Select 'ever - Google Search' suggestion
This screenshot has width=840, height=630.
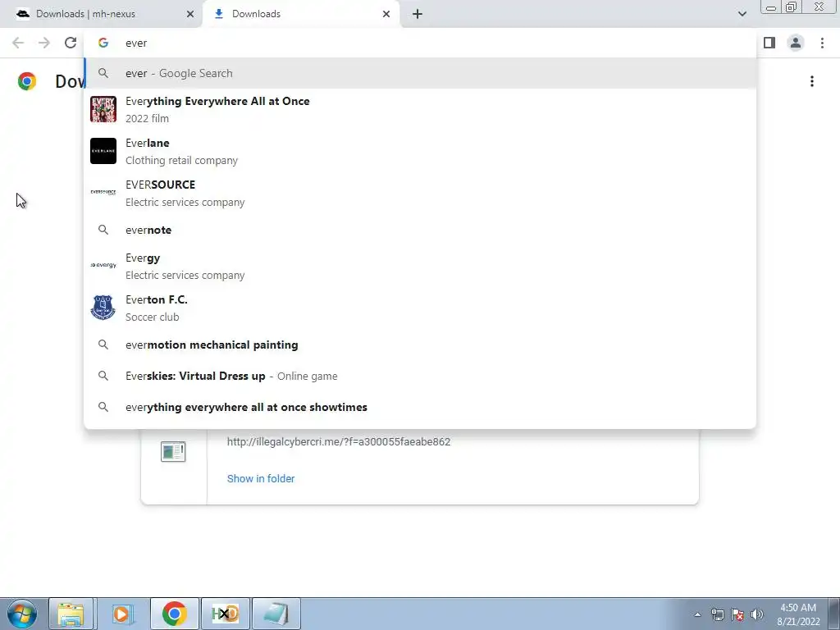pyautogui.click(x=420, y=73)
